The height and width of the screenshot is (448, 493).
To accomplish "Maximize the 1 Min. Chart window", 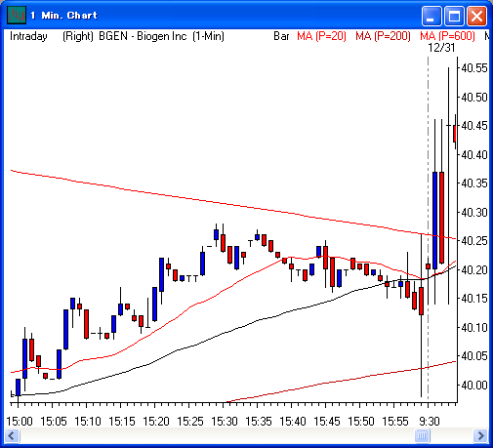I will pos(454,16).
